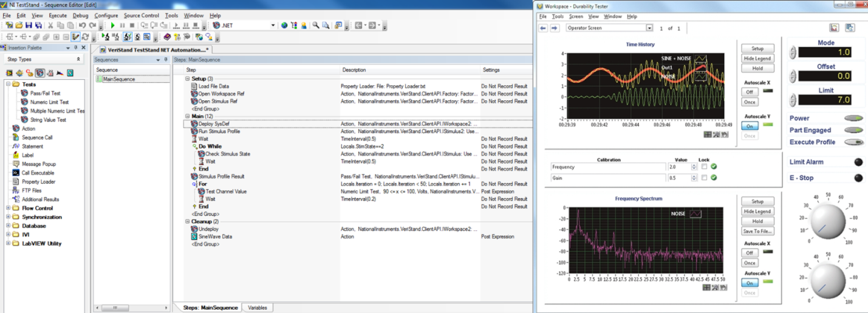Click the Undo toolbar icon

[x=83, y=26]
